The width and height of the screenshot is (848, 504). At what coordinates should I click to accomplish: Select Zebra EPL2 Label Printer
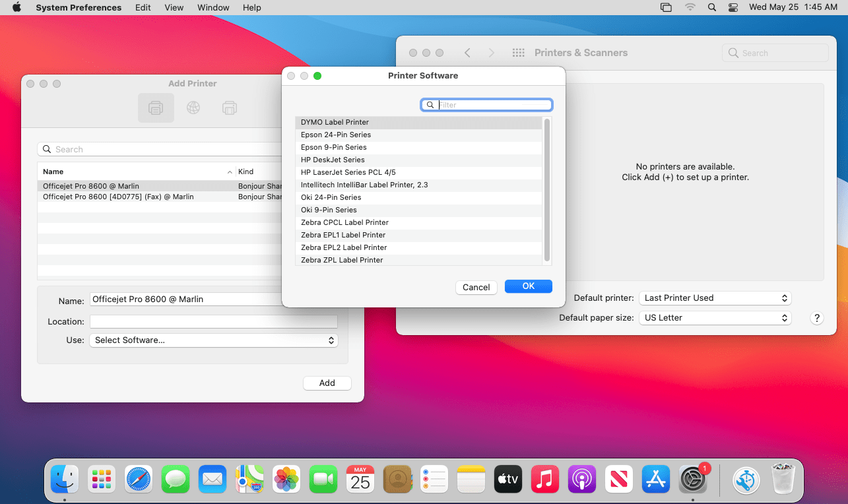click(418, 247)
